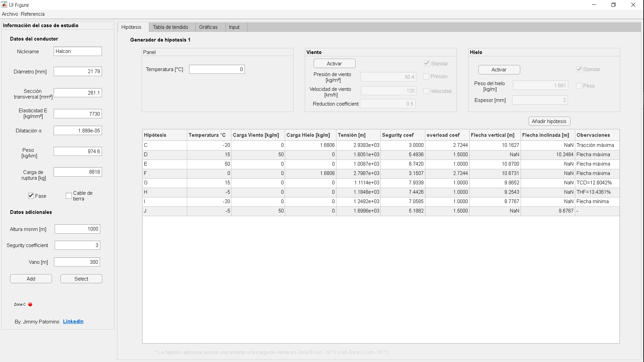This screenshot has width=644, height=362.
Task: Select the Tensión [m] column header
Action: 352,135
